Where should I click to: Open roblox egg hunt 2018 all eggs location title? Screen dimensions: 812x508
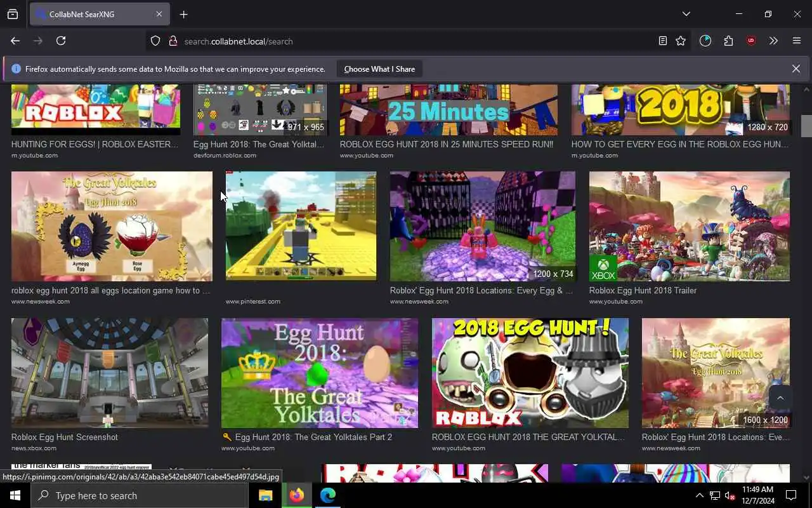110,290
